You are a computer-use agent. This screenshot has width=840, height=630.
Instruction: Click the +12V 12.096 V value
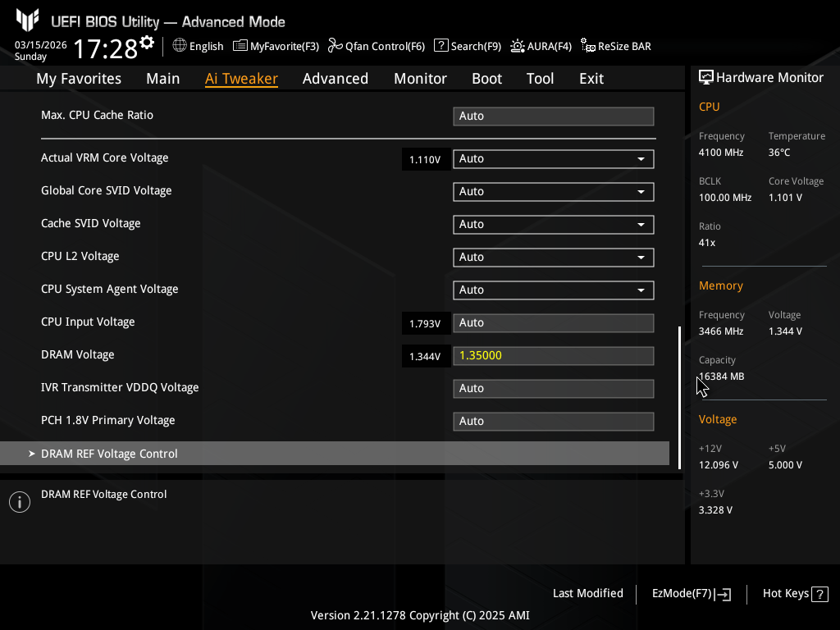(x=719, y=465)
